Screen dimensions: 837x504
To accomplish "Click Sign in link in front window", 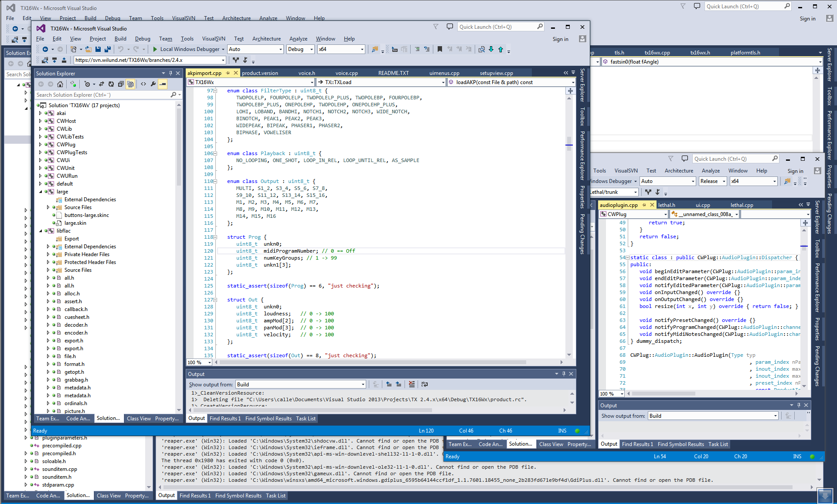I will tap(560, 39).
